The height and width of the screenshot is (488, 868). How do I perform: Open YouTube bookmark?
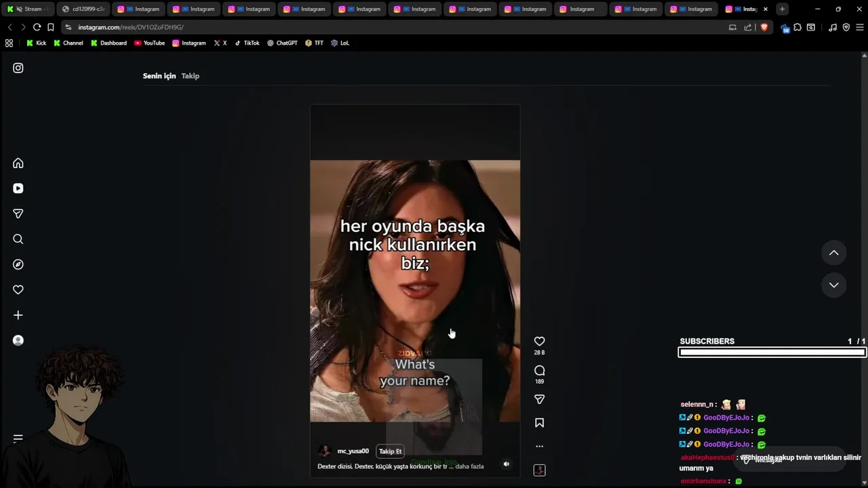(x=149, y=43)
